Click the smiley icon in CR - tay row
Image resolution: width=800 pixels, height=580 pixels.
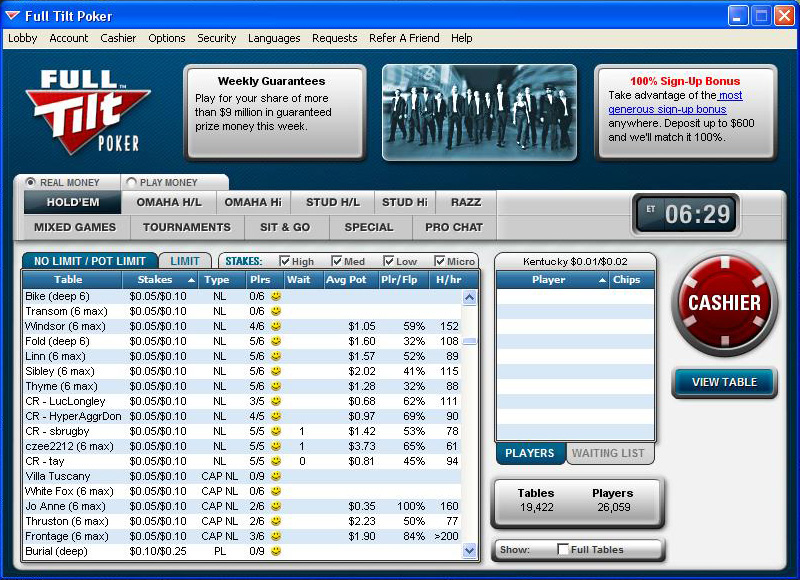click(276, 461)
